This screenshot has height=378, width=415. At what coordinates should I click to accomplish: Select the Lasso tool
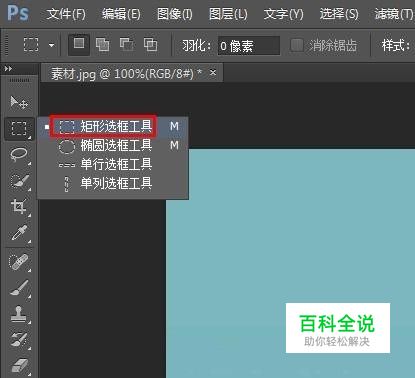(19, 155)
